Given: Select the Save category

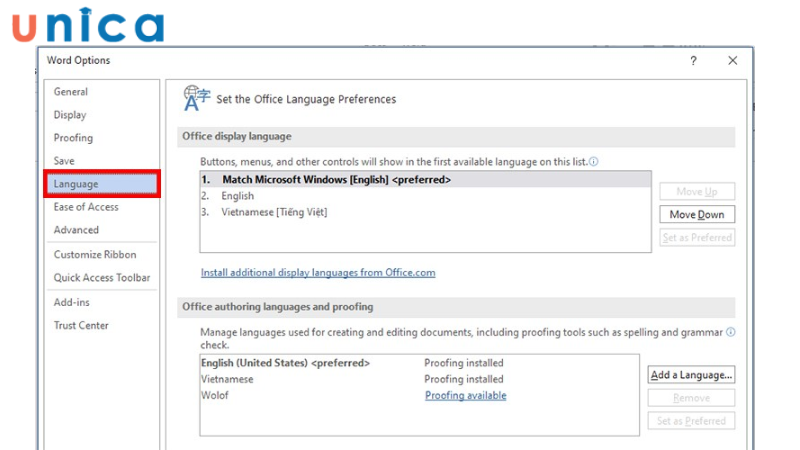Looking at the screenshot, I should pyautogui.click(x=64, y=161).
